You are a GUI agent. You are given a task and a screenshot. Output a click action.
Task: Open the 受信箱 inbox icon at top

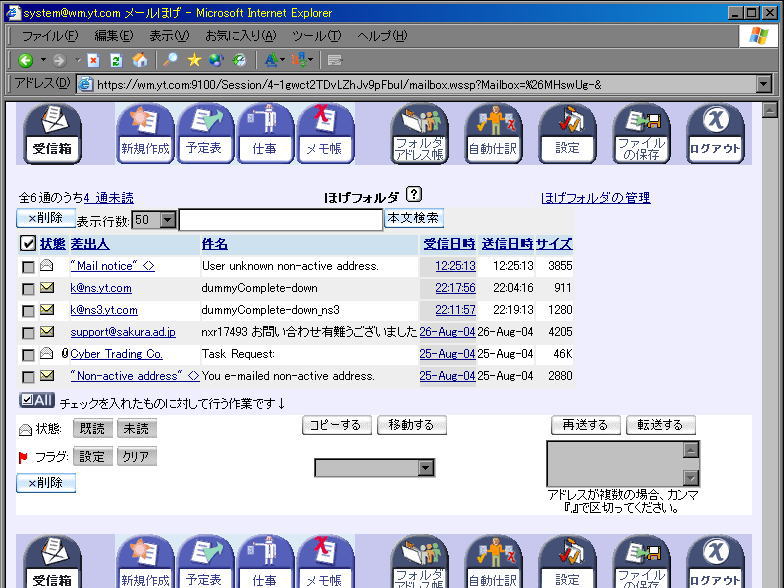[x=52, y=134]
